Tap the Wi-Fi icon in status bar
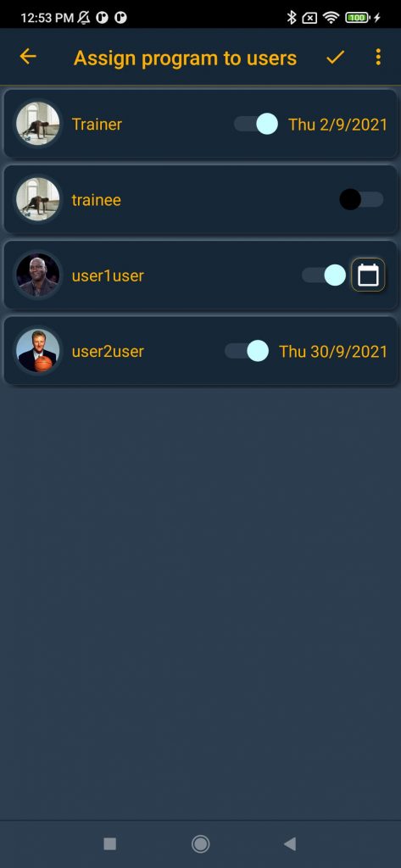Image resolution: width=401 pixels, height=868 pixels. (x=331, y=18)
